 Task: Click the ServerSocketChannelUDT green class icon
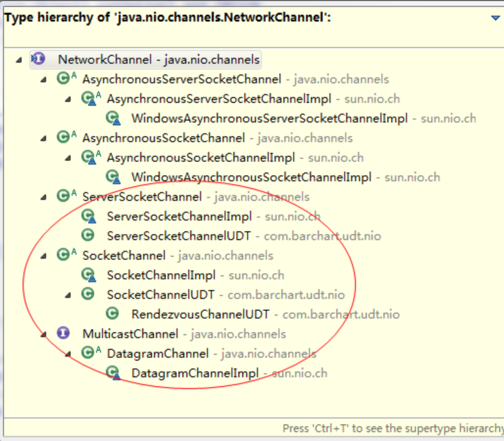click(x=89, y=235)
